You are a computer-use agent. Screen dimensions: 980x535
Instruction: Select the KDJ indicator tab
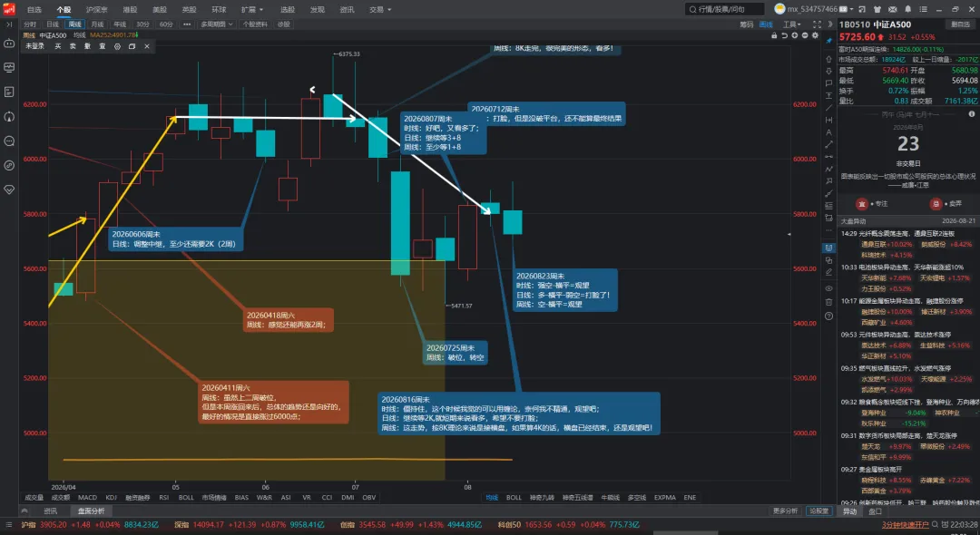(112, 498)
